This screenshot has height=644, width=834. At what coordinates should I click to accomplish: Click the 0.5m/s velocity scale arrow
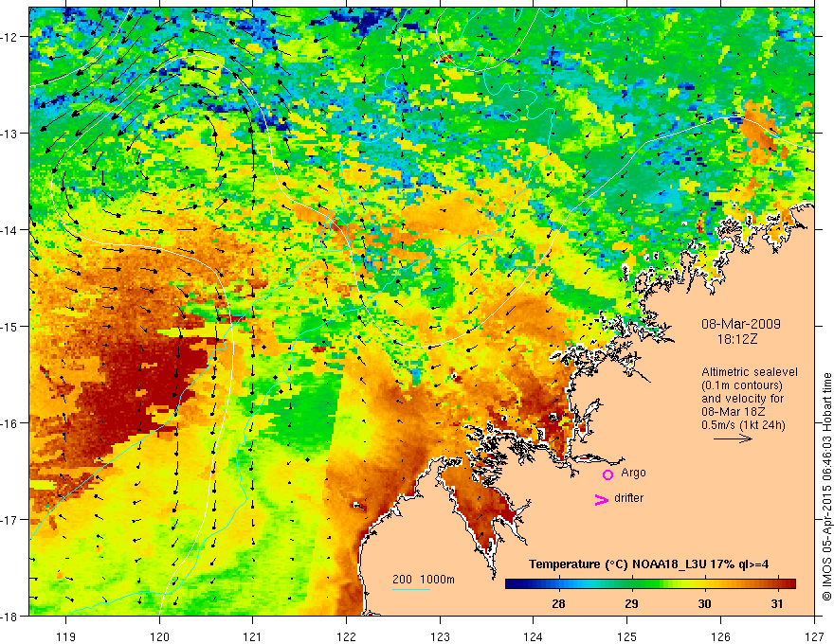pyautogui.click(x=733, y=438)
